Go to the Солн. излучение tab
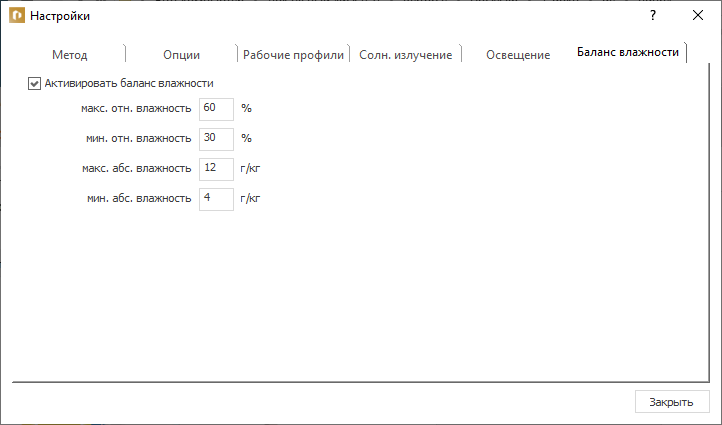722x425 pixels. point(406,55)
